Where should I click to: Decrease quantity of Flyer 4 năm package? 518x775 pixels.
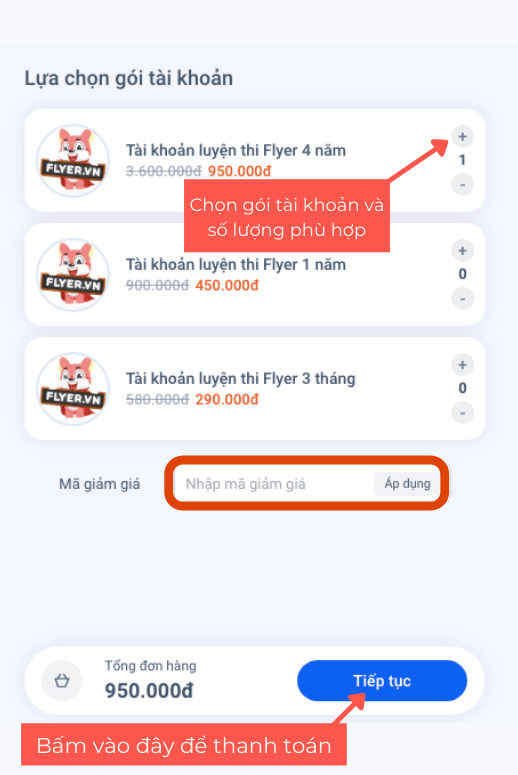coord(462,184)
